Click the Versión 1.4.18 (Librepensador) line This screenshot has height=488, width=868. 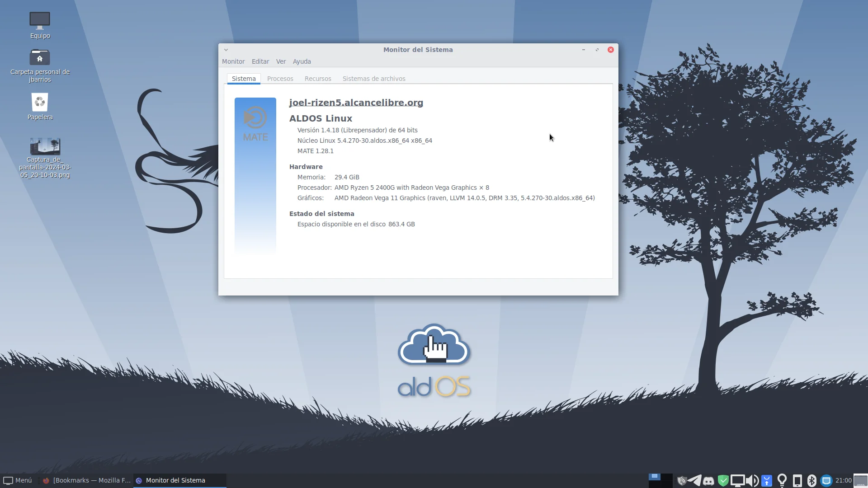357,130
